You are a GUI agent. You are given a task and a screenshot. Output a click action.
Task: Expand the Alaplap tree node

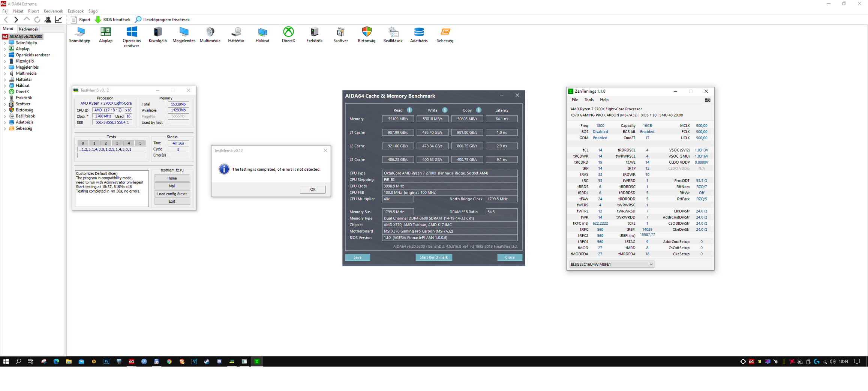(5, 49)
